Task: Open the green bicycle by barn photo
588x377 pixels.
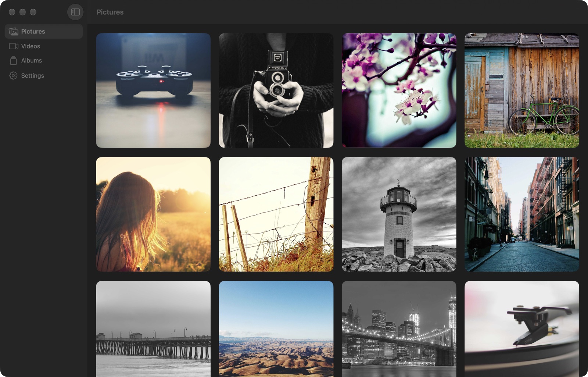Action: tap(522, 90)
